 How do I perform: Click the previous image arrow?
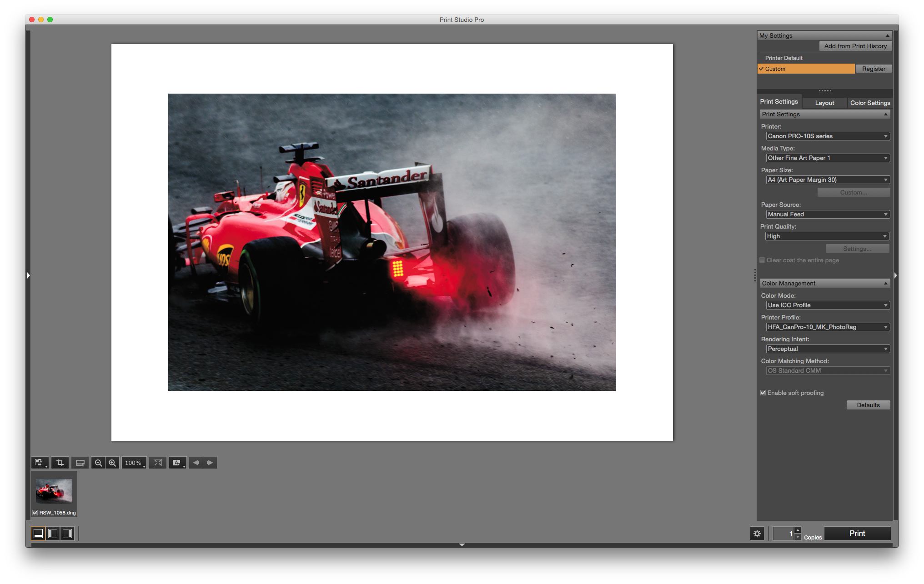(x=196, y=462)
